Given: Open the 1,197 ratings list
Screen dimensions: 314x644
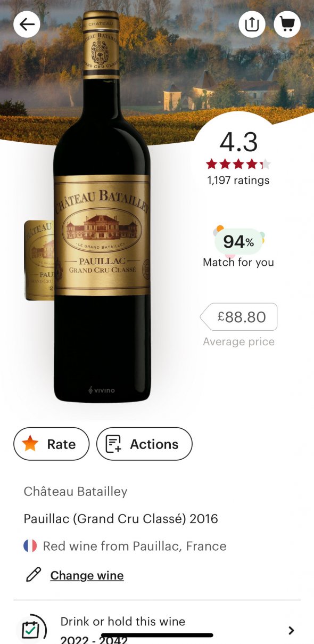Looking at the screenshot, I should click(x=238, y=180).
